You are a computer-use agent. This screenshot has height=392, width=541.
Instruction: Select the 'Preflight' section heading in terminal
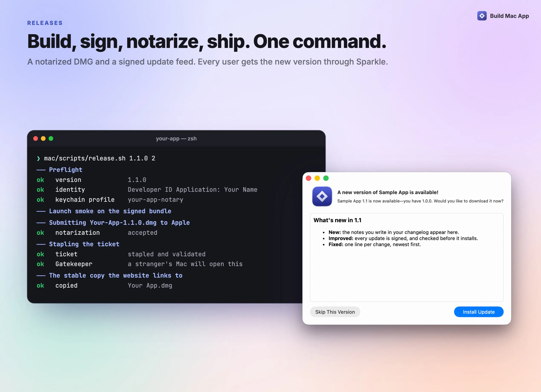pyautogui.click(x=66, y=170)
